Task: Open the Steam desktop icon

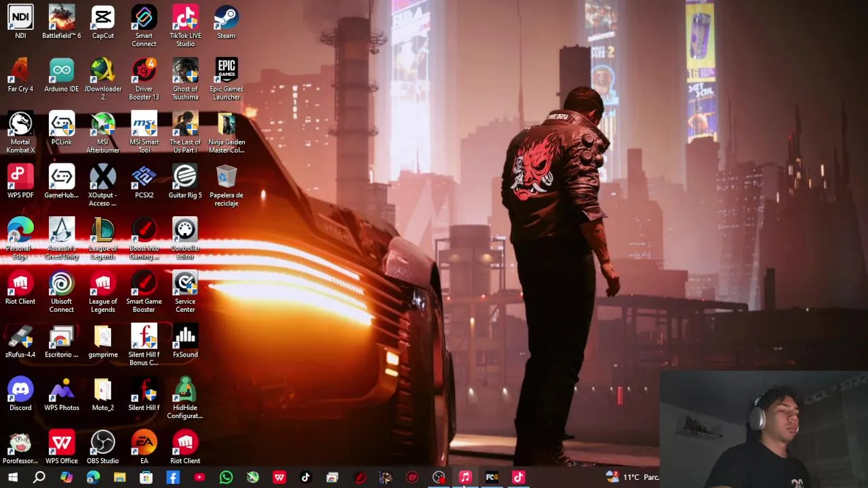Action: [x=226, y=22]
